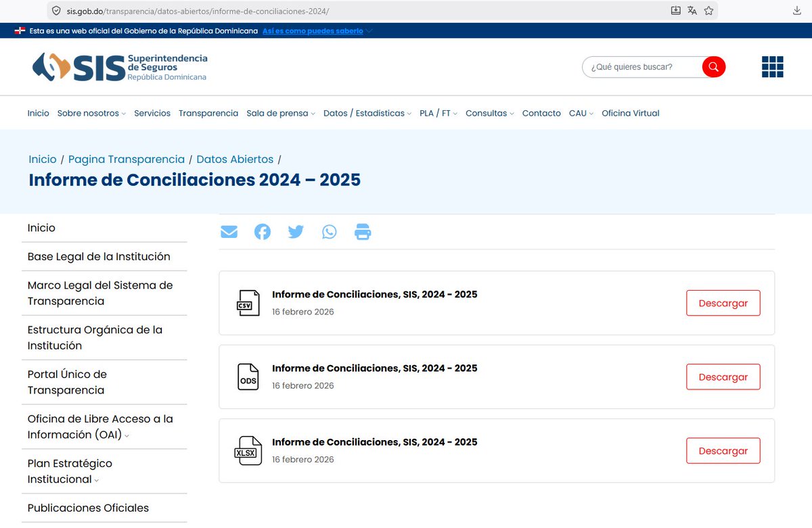812x528 pixels.
Task: Click the '¿Qué quieres buscar?' search field
Action: 642,67
